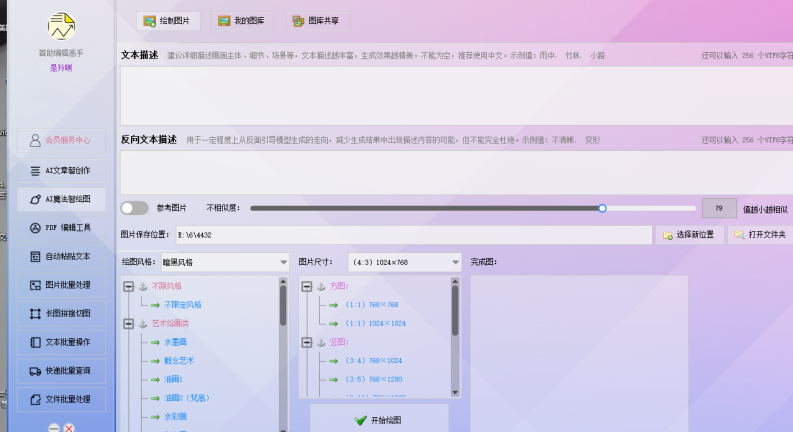The width and height of the screenshot is (793, 432).
Task: Open the 快递批量查询 module
Action: (x=61, y=371)
